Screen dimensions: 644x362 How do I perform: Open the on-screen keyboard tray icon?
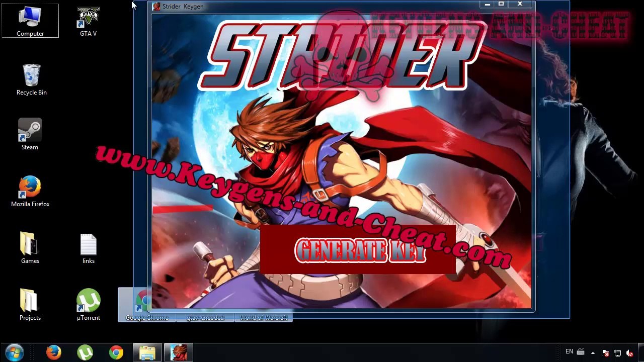tap(580, 352)
